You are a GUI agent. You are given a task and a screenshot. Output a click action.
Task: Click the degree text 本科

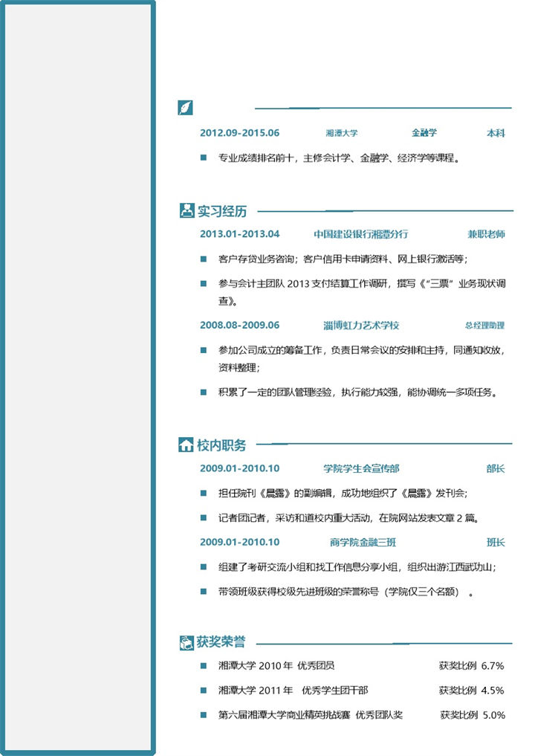[x=496, y=133]
